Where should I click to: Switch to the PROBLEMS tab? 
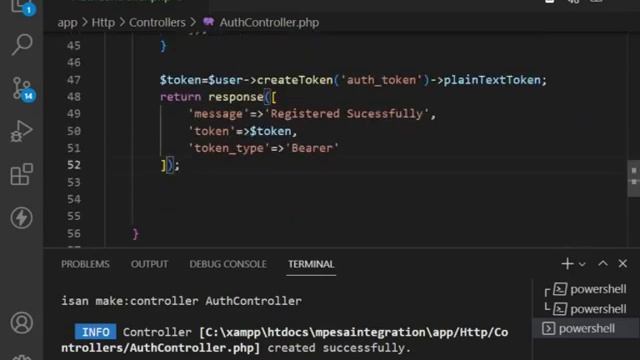85,264
